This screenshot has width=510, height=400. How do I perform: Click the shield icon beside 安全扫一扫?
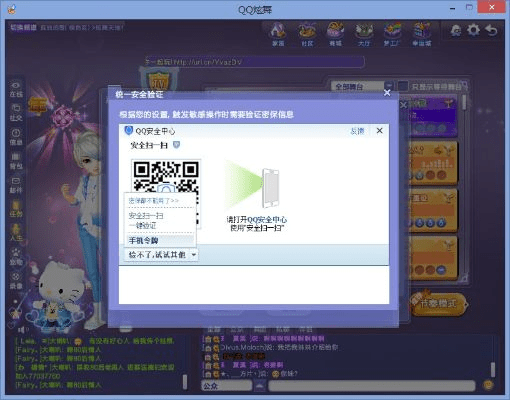click(x=177, y=145)
